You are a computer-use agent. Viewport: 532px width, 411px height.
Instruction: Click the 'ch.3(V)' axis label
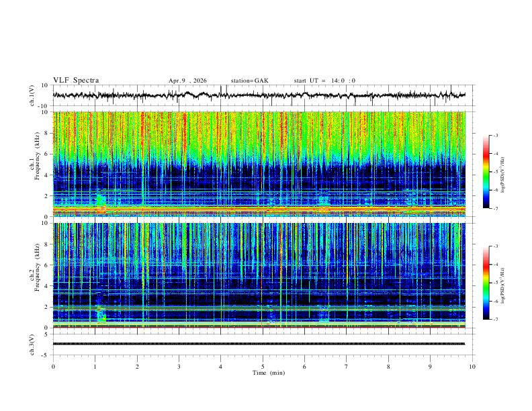coord(32,345)
